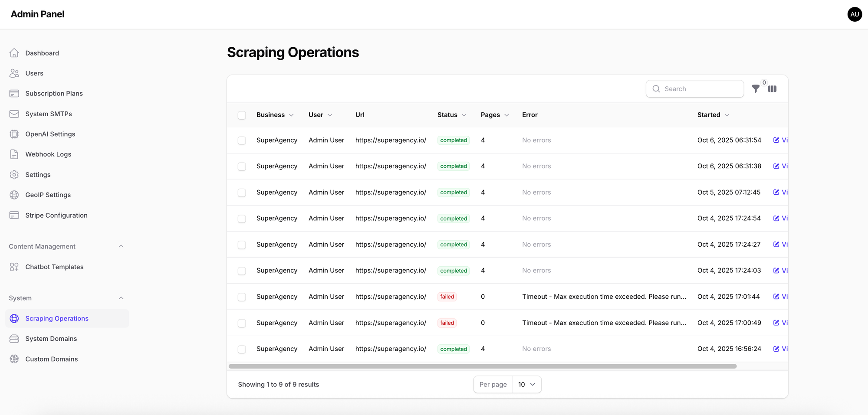
Task: Go to Subscription Plans
Action: coord(54,93)
